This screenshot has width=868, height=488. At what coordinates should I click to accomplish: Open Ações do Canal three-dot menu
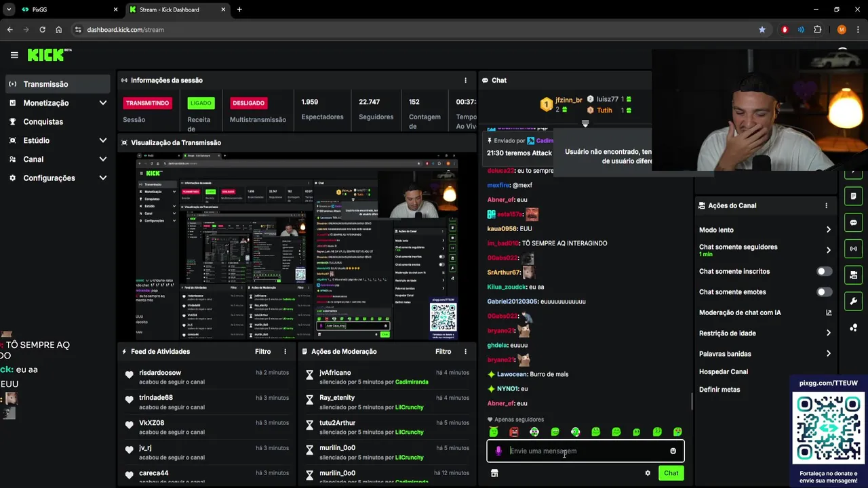[x=826, y=205]
